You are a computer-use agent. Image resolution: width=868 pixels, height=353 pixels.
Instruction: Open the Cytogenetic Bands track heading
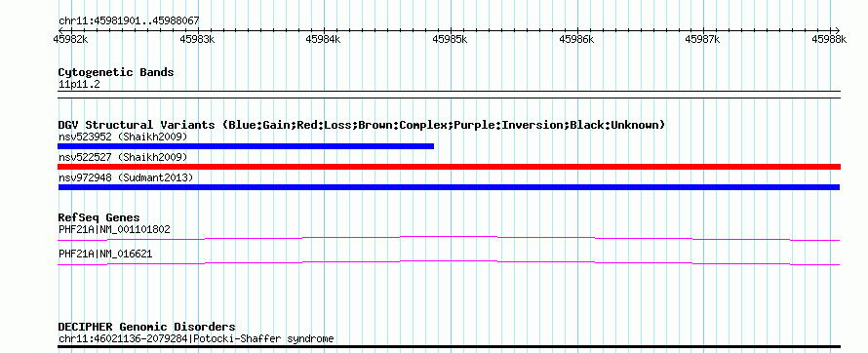tap(116, 72)
